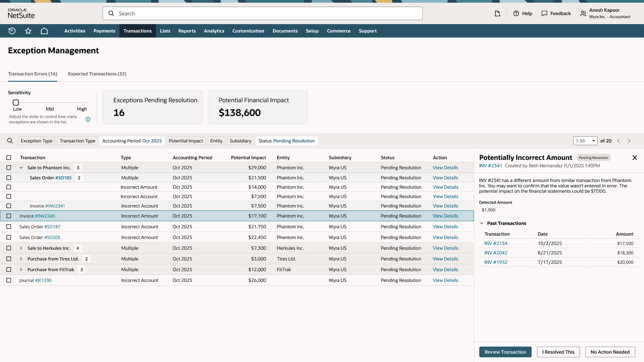Viewport: 644px width, 362px height.
Task: Go to the Home icon
Action: [x=44, y=31]
